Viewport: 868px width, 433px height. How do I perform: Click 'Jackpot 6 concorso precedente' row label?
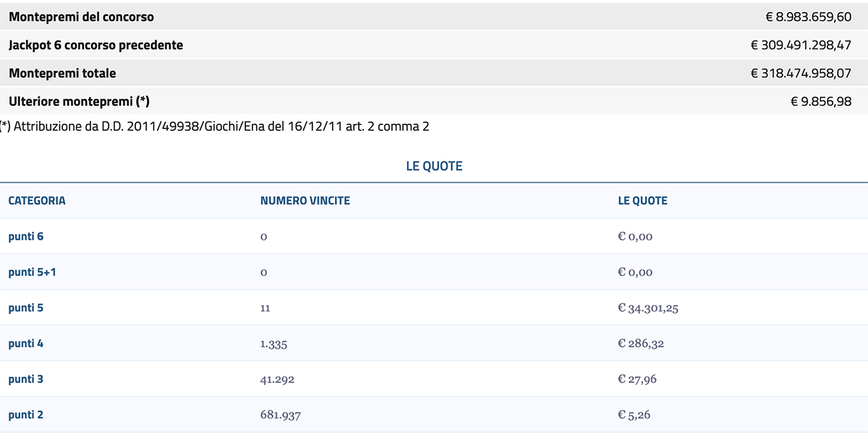[95, 45]
